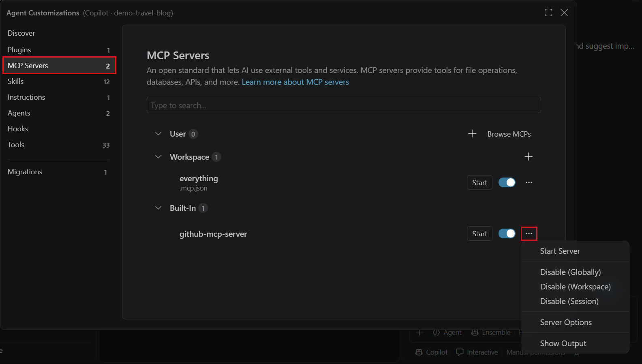Screen dimensions: 642x364
Task: Click the plus icon in the background chat panel
Action: click(419, 332)
